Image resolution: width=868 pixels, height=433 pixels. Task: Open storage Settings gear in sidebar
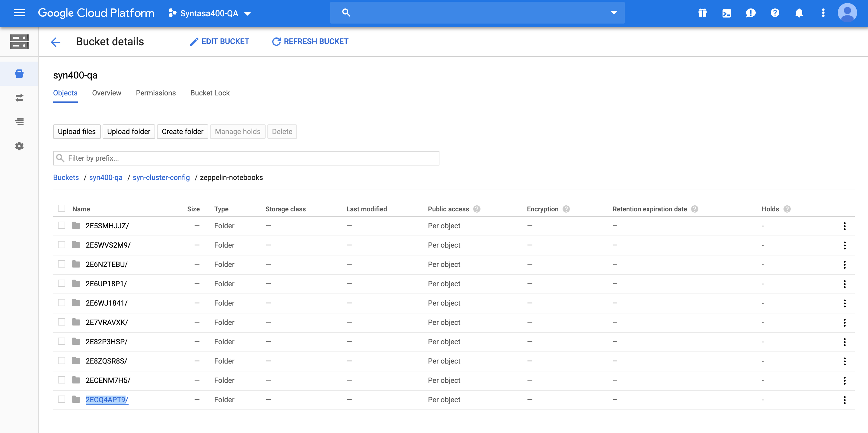[x=19, y=146]
